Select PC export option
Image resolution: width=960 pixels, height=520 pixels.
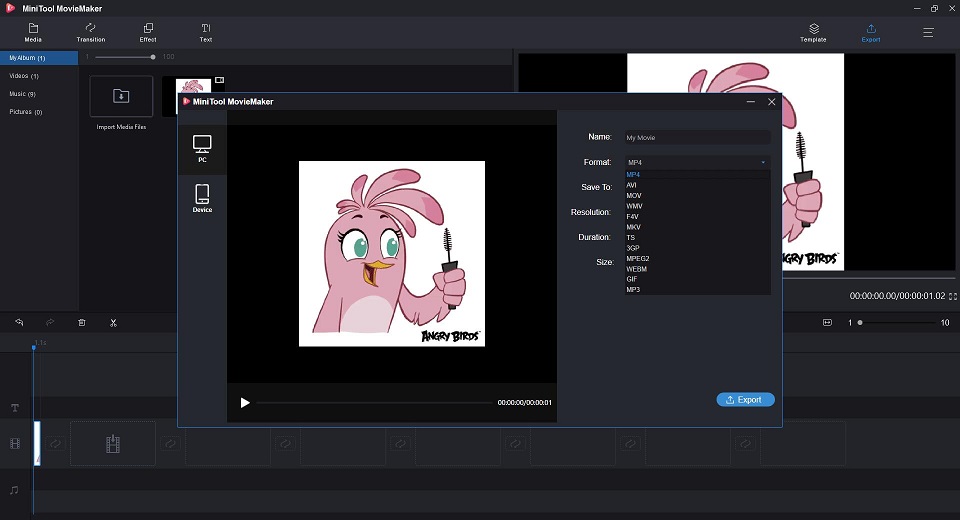(x=202, y=149)
